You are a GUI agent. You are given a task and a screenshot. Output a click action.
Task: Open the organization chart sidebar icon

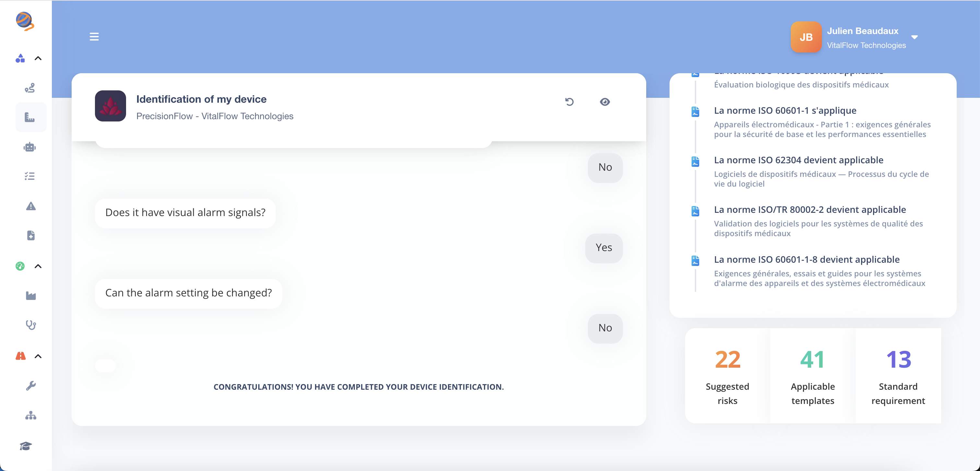click(31, 415)
